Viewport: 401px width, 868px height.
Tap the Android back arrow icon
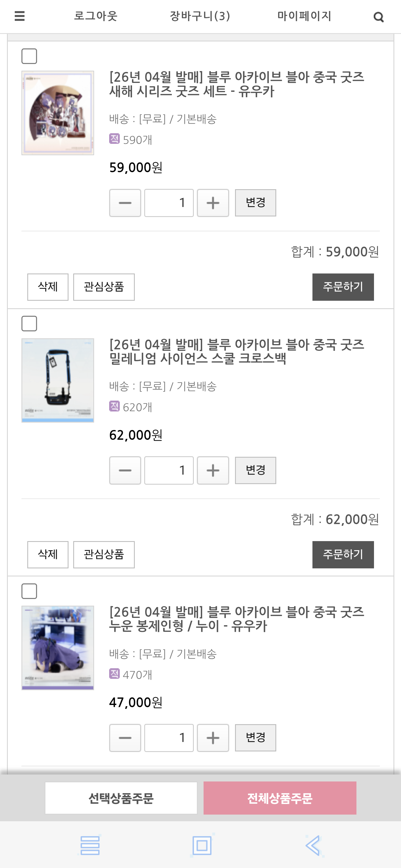313,845
